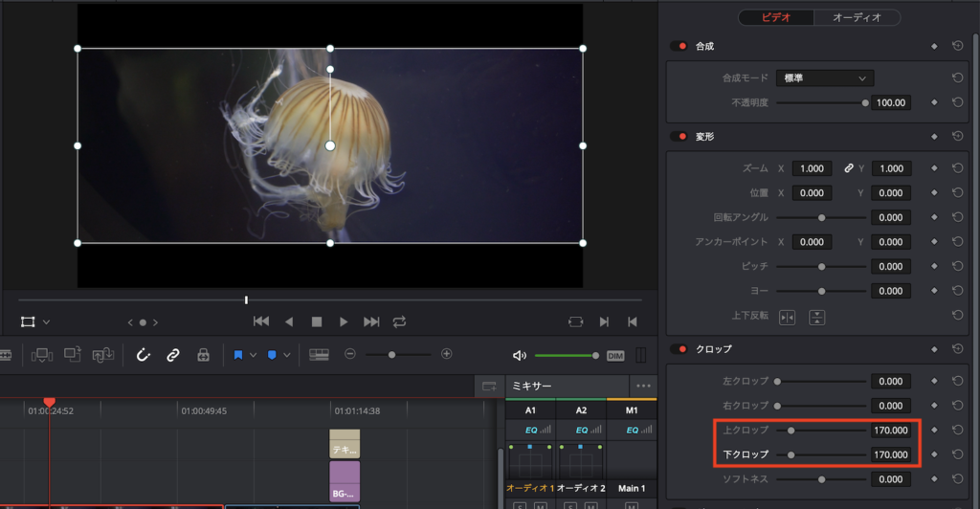980x509 pixels.
Task: Toggle the position lock icon
Action: 203,355
